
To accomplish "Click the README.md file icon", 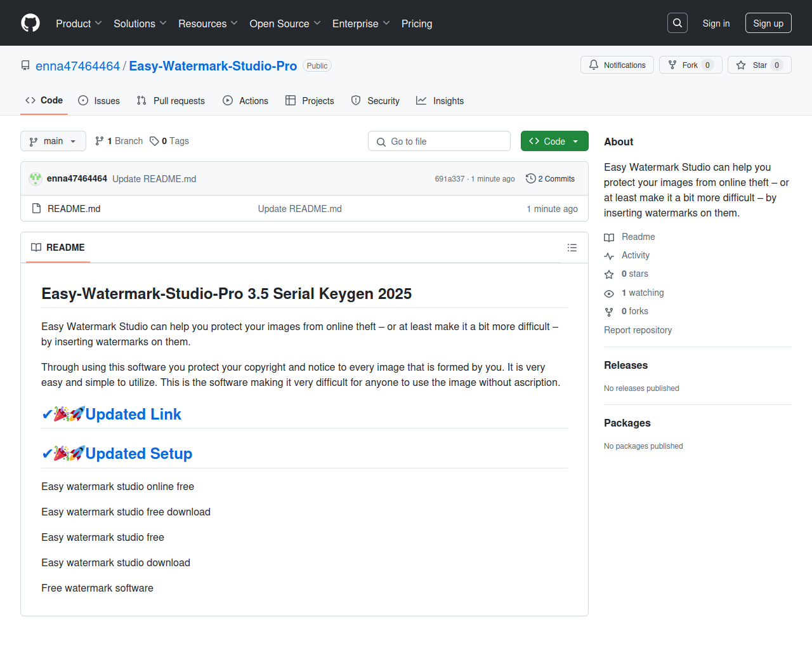I will 36,209.
